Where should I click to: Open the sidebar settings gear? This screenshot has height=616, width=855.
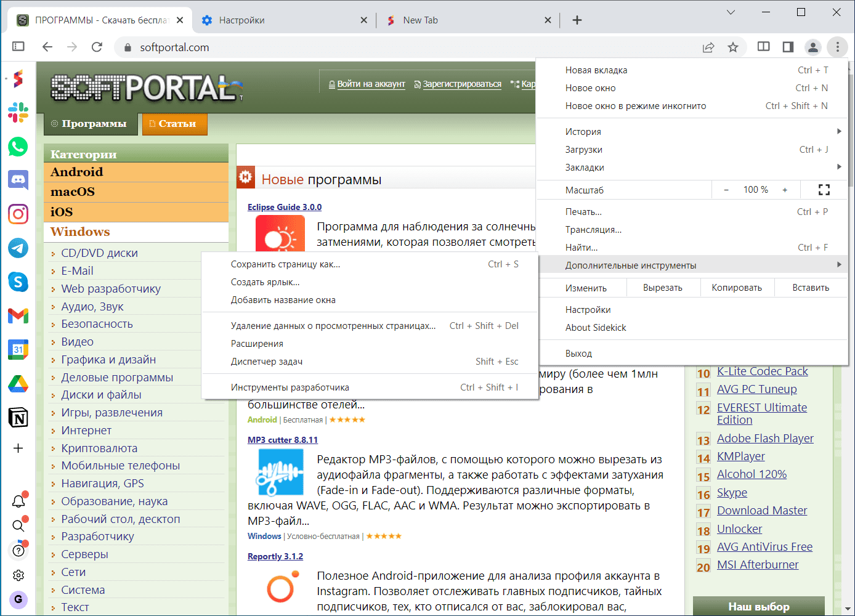click(18, 575)
